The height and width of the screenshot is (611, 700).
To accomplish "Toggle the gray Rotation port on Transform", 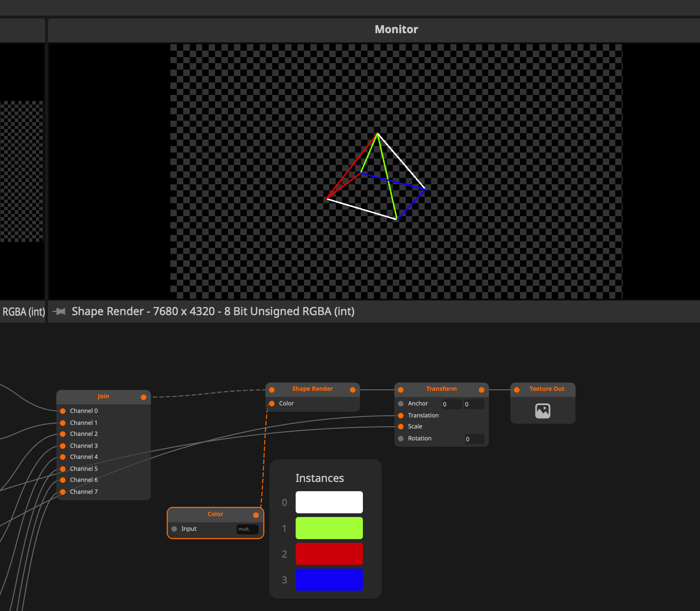I will point(401,439).
